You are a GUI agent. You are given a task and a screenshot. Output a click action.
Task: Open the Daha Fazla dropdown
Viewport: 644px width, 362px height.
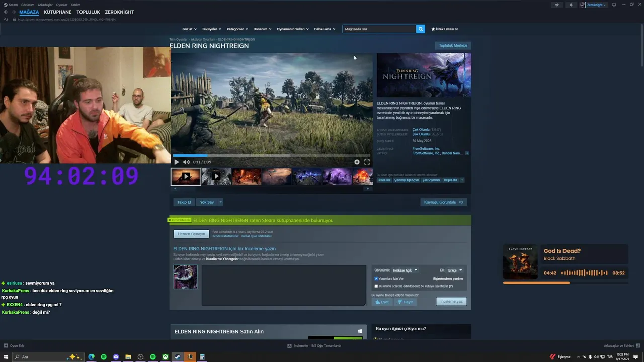(324, 29)
